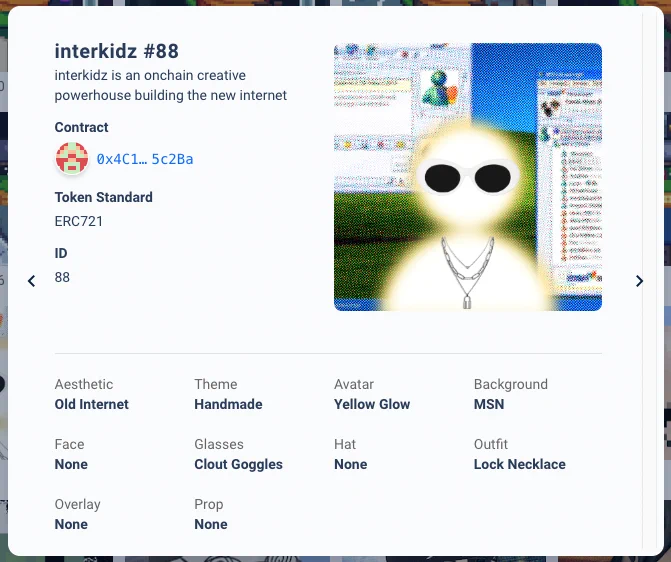Image resolution: width=671 pixels, height=562 pixels.
Task: Click the Token Standard heading label
Action: click(x=104, y=197)
